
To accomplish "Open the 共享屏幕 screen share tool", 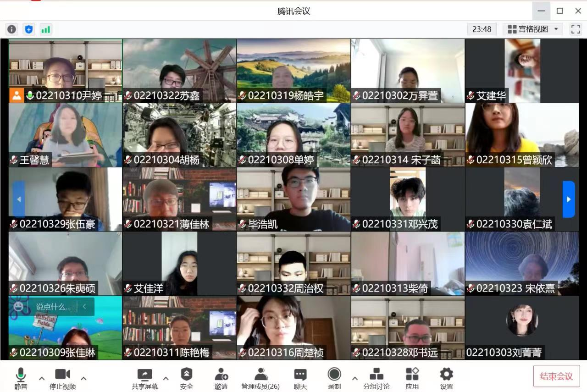I will 145,379.
